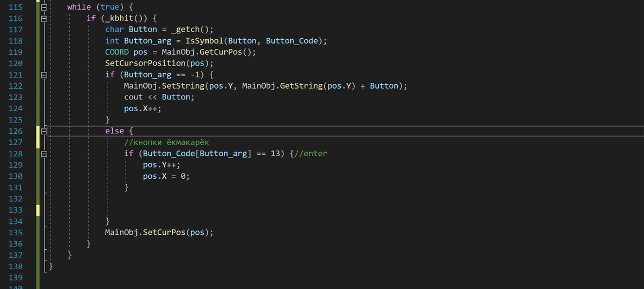The width and height of the screenshot is (644, 289).
Task: Click the MainObj.SetCurPos(pos) statement
Action: [x=159, y=233]
